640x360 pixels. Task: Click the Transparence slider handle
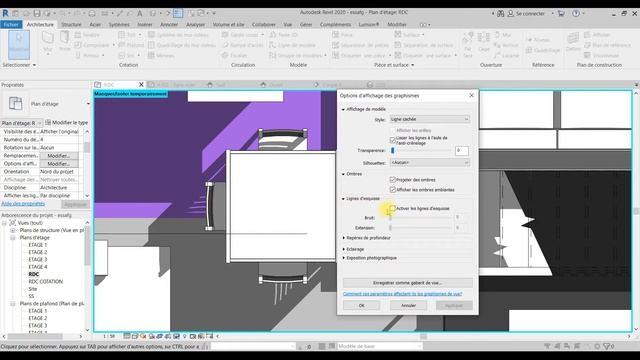(393, 151)
